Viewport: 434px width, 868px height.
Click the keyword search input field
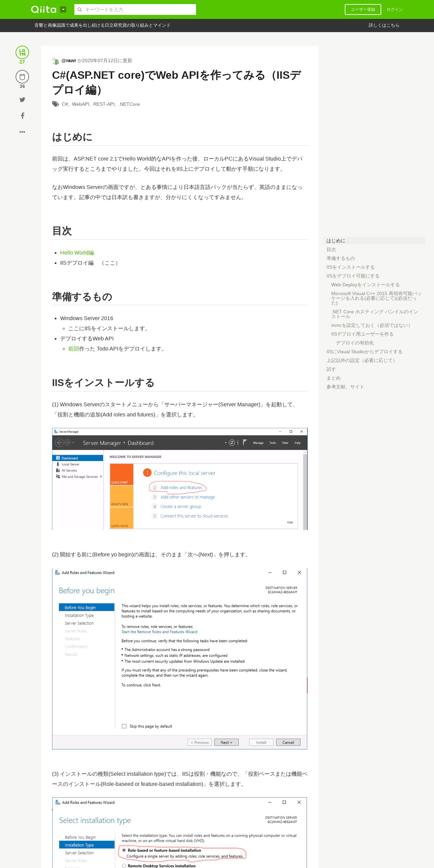(x=135, y=9)
